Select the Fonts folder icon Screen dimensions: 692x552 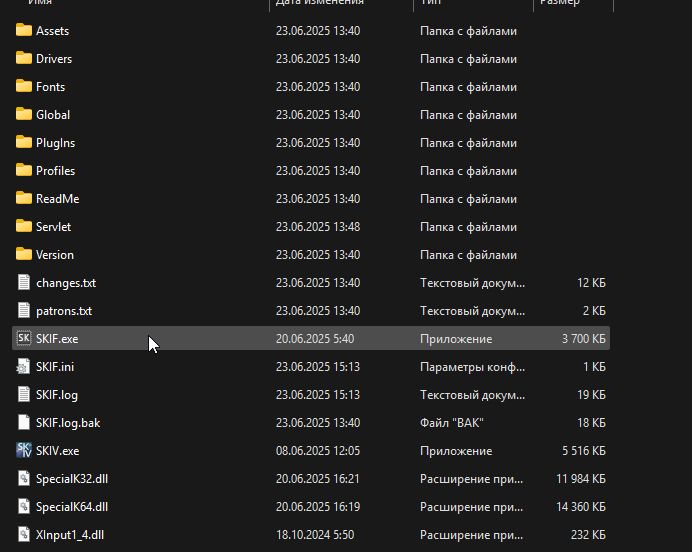(24, 86)
